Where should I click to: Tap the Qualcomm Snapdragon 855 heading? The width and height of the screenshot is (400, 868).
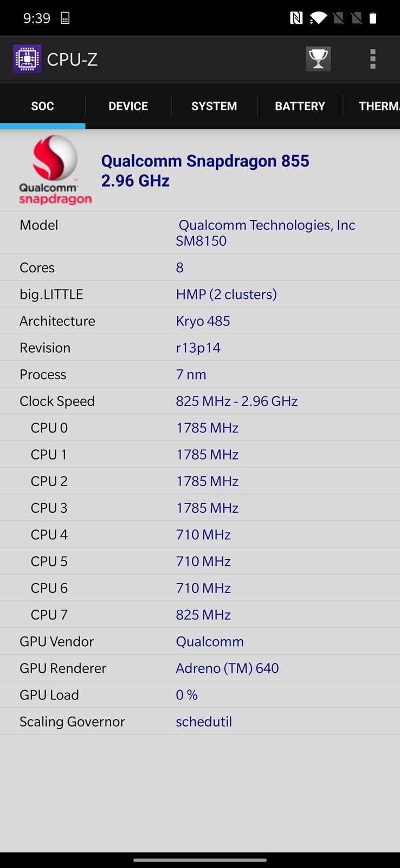[x=205, y=170]
